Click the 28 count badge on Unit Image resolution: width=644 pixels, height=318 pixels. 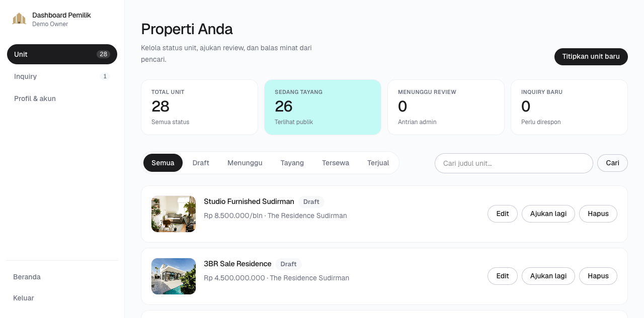[104, 54]
